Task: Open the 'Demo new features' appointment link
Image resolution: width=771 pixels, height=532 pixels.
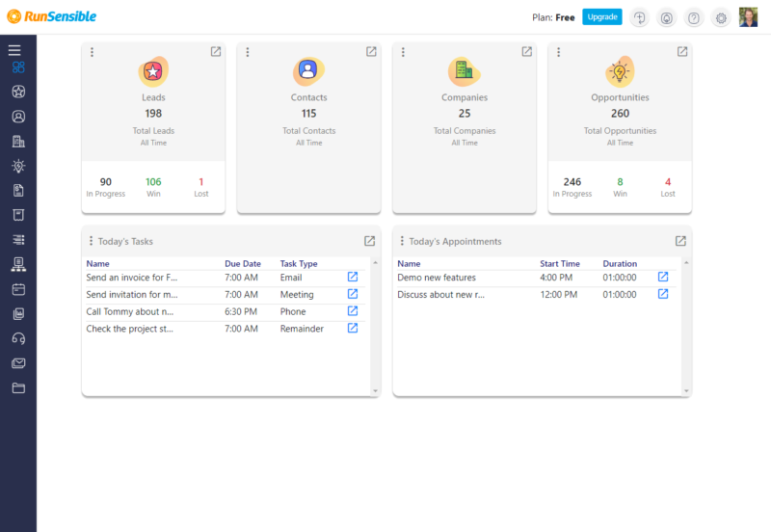Action: coord(663,277)
